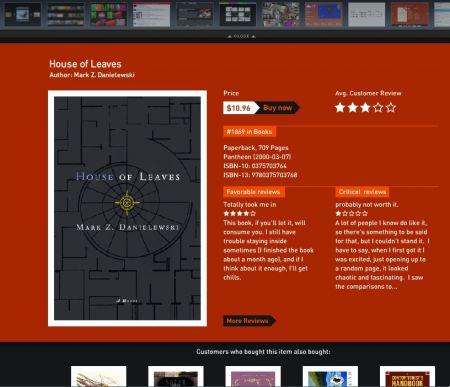Open More Reviews
Image resolution: width=450 pixels, height=387 pixels.
click(x=249, y=321)
